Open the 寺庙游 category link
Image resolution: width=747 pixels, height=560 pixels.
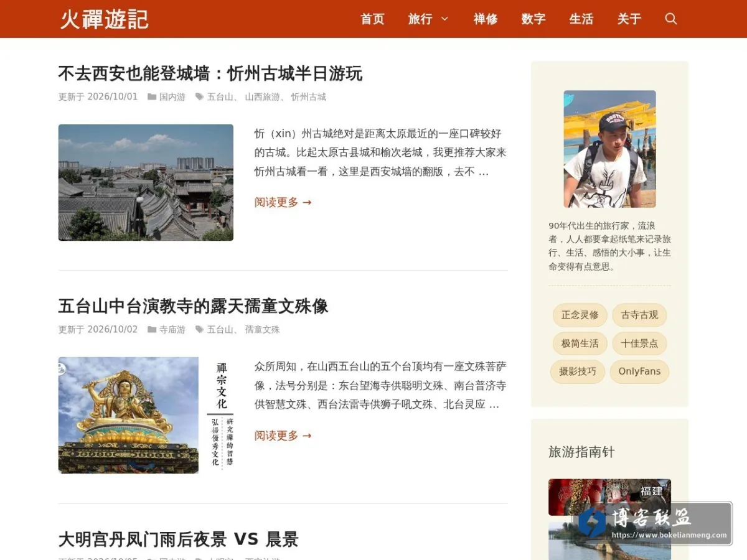tap(172, 330)
